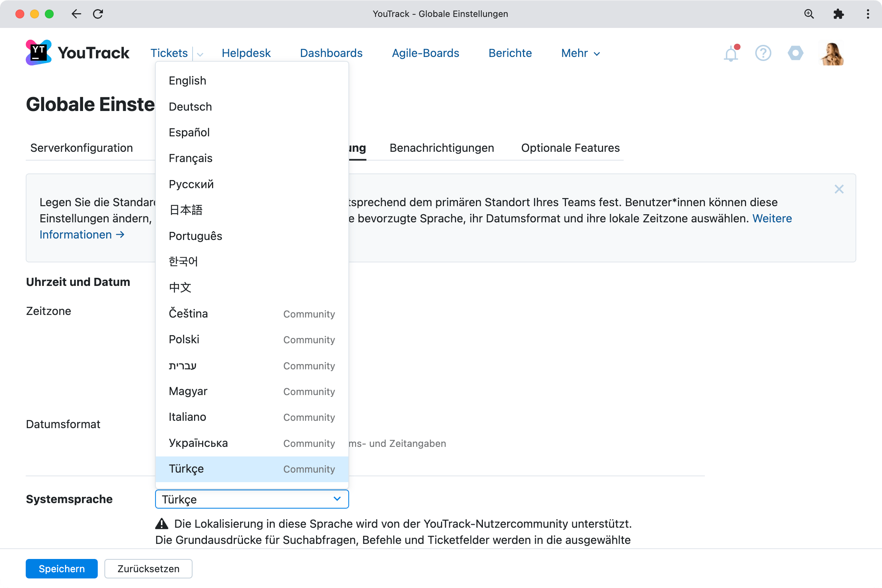Open the notifications bell icon
Screen dimensions: 882x588
[x=731, y=54]
